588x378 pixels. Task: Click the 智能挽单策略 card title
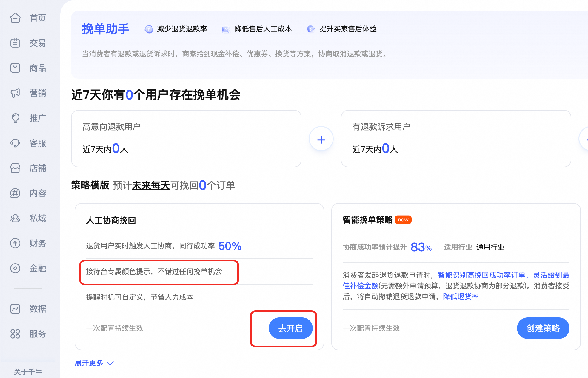point(368,220)
